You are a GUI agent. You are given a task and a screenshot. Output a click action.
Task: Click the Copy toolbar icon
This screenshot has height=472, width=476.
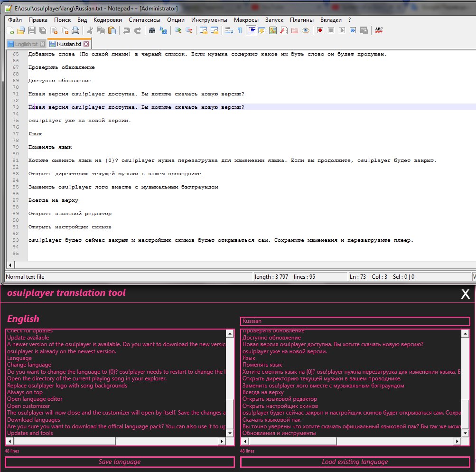tap(101, 30)
